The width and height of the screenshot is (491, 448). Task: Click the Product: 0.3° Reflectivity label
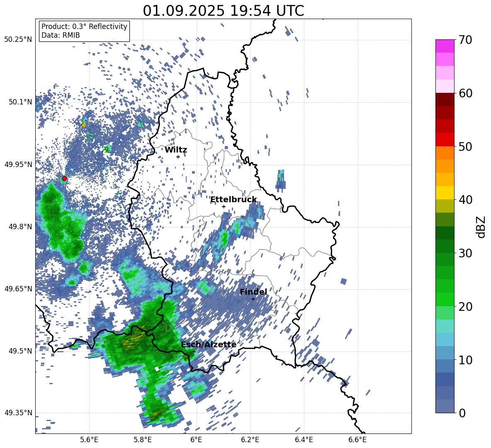pos(84,27)
